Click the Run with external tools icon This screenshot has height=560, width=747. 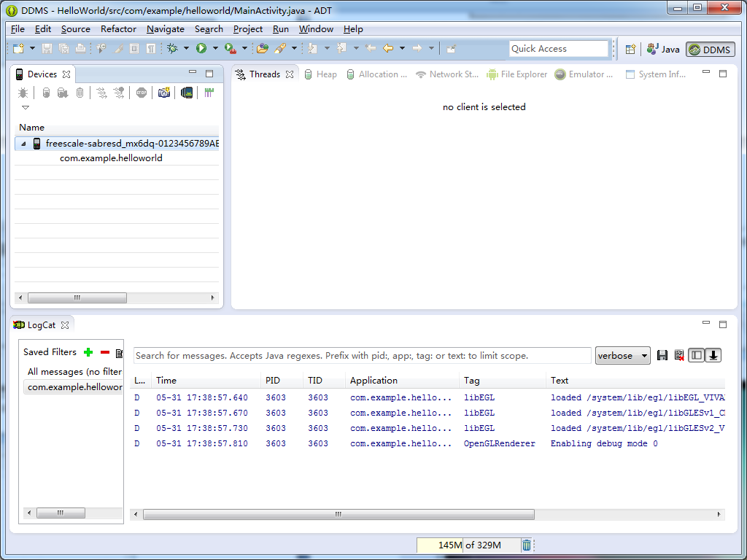pos(231,49)
